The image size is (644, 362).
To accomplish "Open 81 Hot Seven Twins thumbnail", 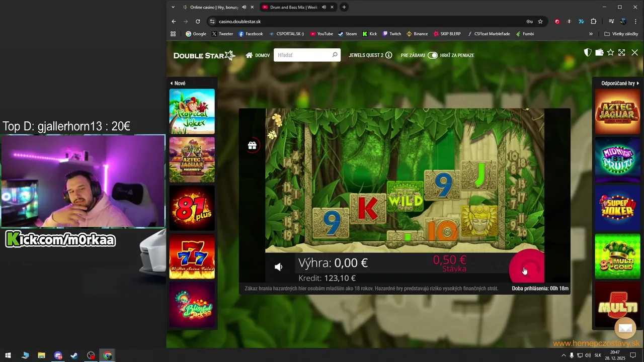I will pyautogui.click(x=192, y=256).
